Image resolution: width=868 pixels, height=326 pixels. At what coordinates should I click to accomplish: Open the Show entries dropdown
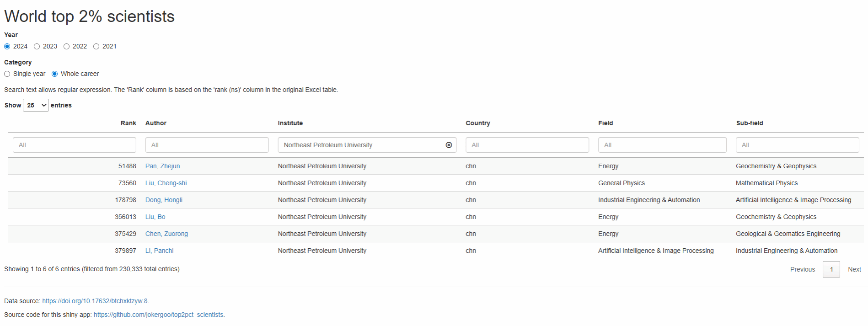pos(36,105)
